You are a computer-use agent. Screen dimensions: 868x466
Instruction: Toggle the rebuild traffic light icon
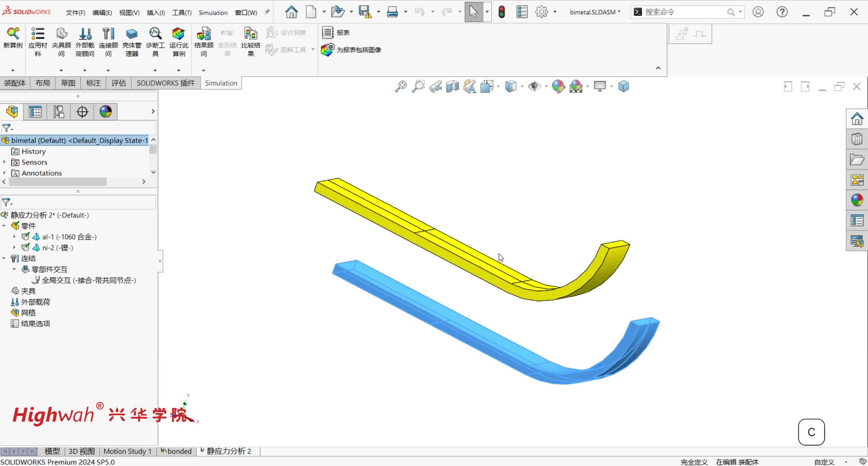501,12
